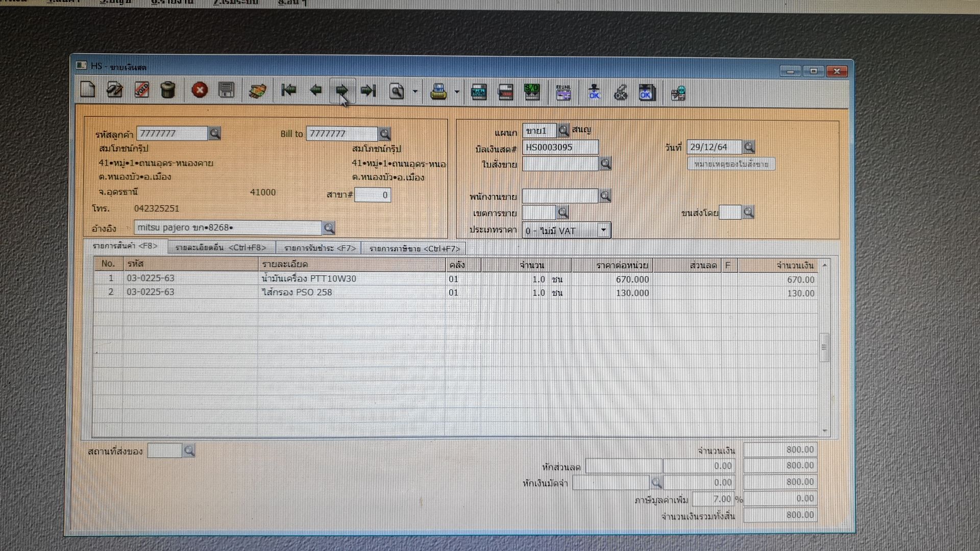Click the red cancel X icon
Viewport: 980px width, 551px height.
click(200, 90)
